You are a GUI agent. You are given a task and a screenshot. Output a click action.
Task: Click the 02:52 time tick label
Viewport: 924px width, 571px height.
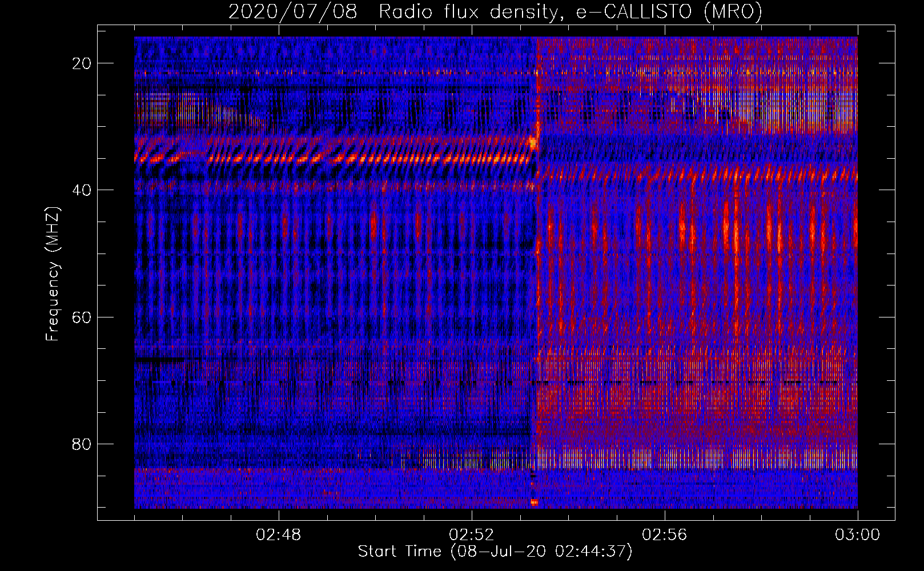point(472,535)
